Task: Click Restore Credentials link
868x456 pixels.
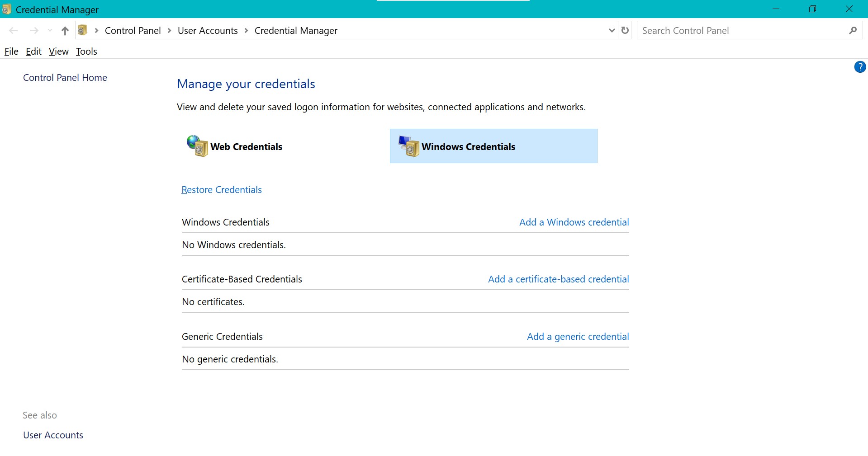Action: [x=222, y=190]
